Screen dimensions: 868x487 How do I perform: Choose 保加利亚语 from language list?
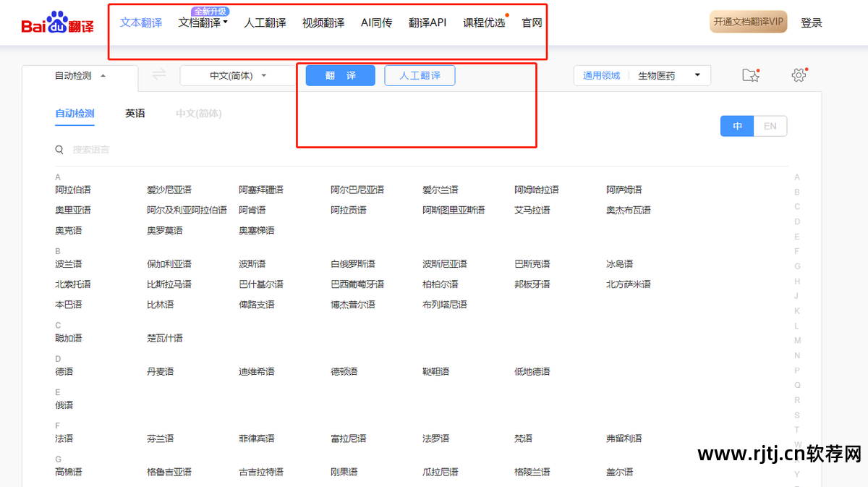[x=169, y=263]
